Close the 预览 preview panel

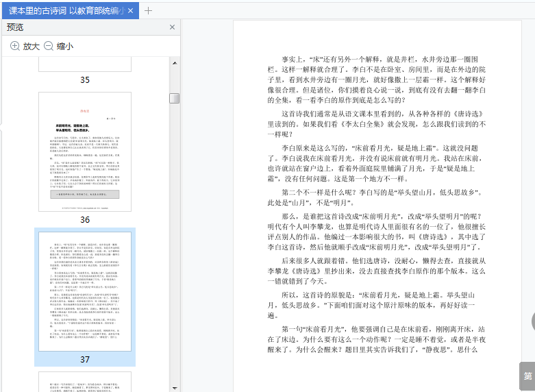pyautogui.click(x=173, y=27)
